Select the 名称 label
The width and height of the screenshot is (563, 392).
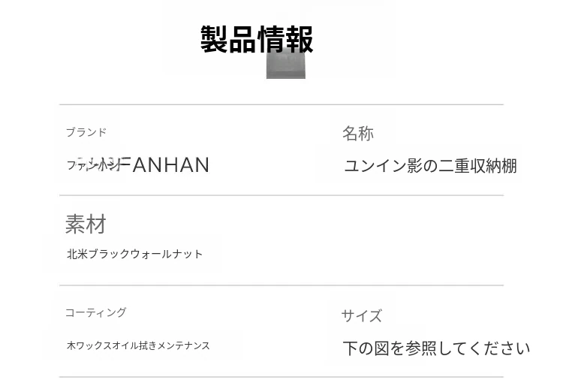358,134
